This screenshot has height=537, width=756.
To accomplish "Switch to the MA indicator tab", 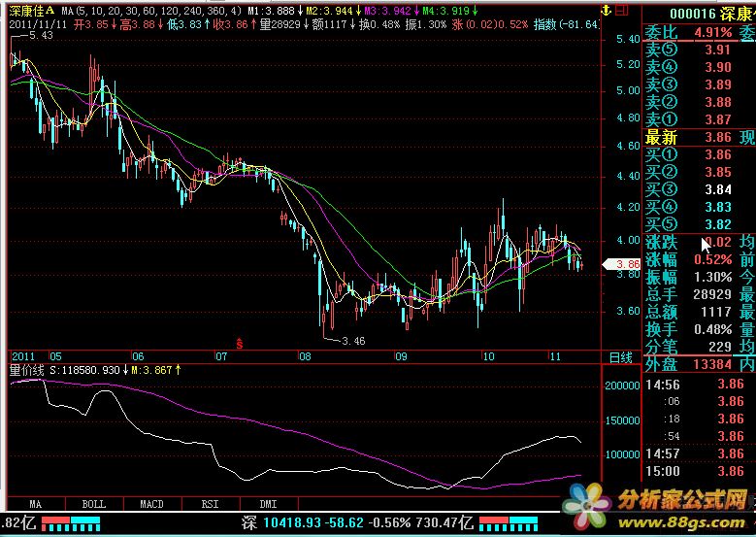I will pyautogui.click(x=36, y=504).
